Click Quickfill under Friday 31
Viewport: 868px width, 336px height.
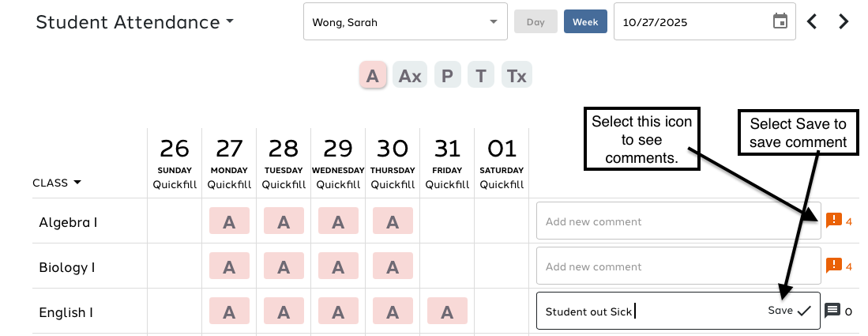[x=447, y=184]
